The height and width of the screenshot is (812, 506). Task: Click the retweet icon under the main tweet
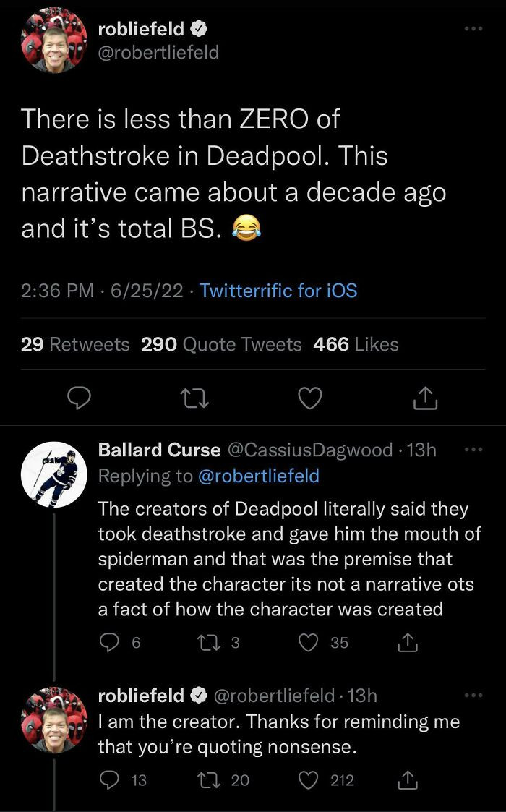pyautogui.click(x=194, y=398)
